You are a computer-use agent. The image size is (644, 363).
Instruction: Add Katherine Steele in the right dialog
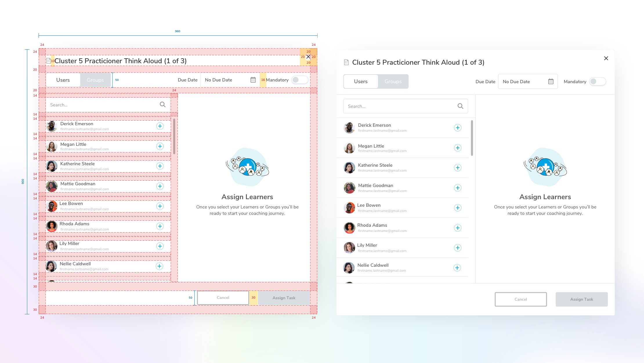458,168
